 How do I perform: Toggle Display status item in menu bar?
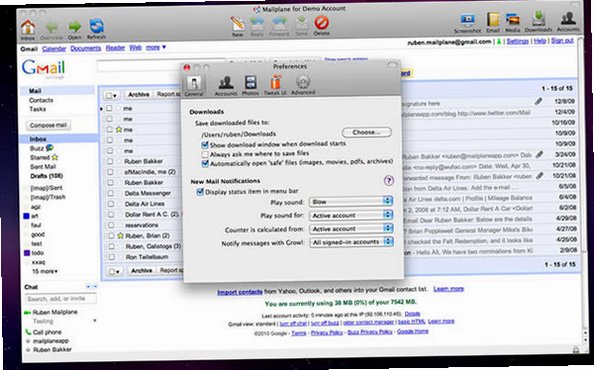click(x=200, y=192)
